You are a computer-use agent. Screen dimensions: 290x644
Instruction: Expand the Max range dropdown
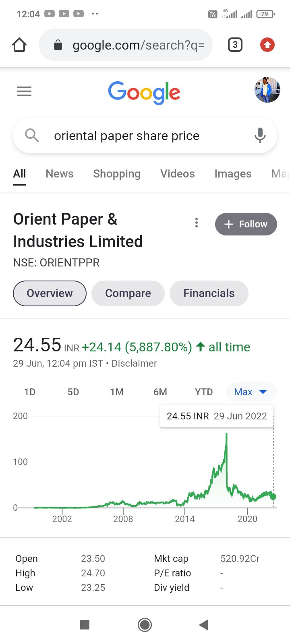(251, 392)
